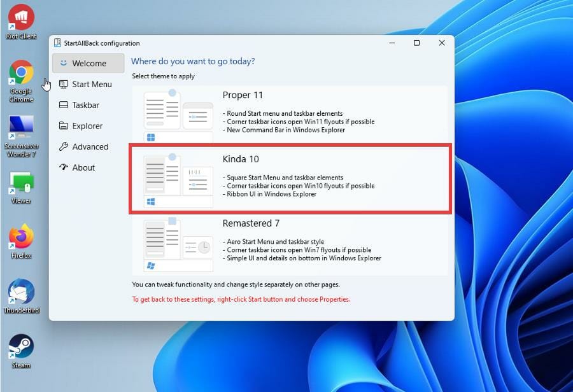Open the Viewer desktop shortcut
This screenshot has width=573, height=392.
[x=21, y=188]
